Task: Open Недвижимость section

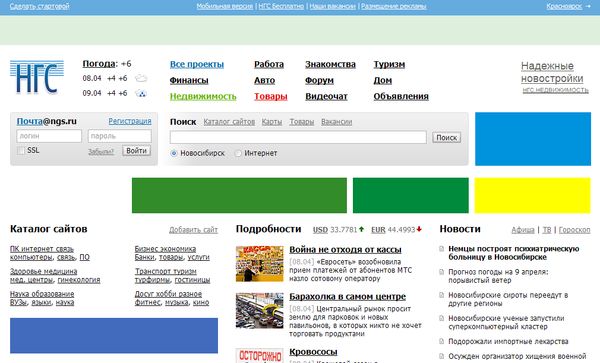Action: 203,96
